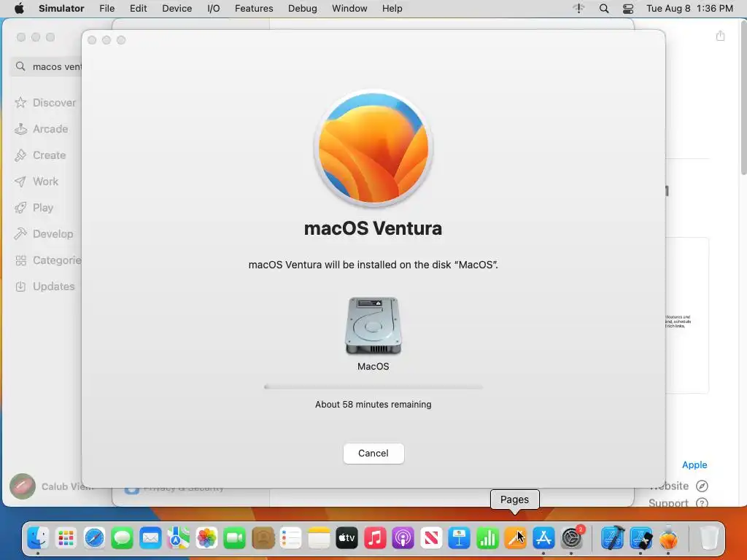Viewport: 747px width, 560px height.
Task: Open Finder from the dock
Action: pos(38,539)
